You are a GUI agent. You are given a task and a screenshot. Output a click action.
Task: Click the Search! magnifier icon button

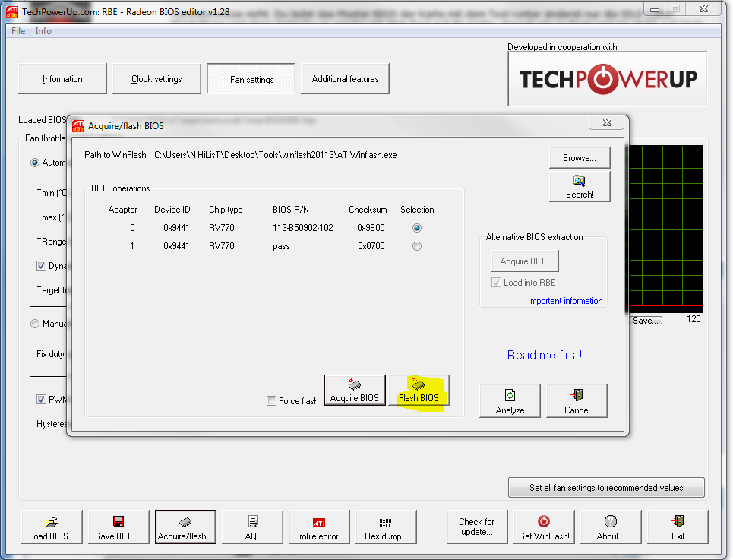pos(580,186)
